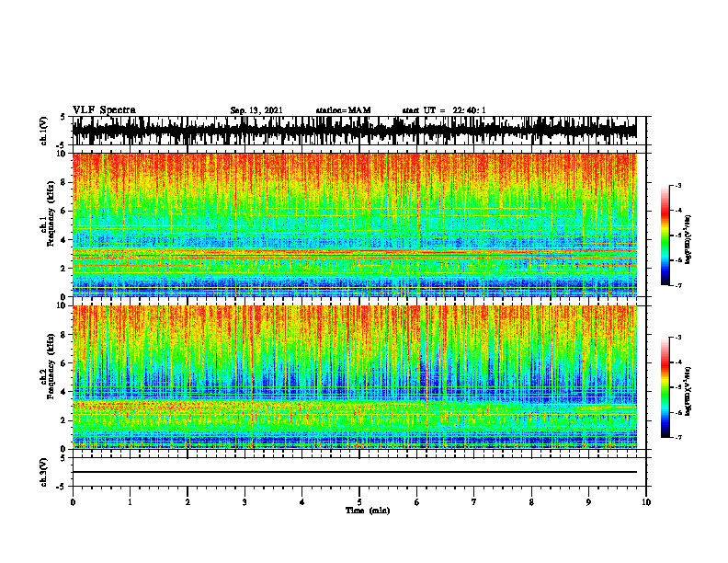728x563 pixels.
Task: Click the ch.1 spectrogram color bar
Action: click(665, 236)
